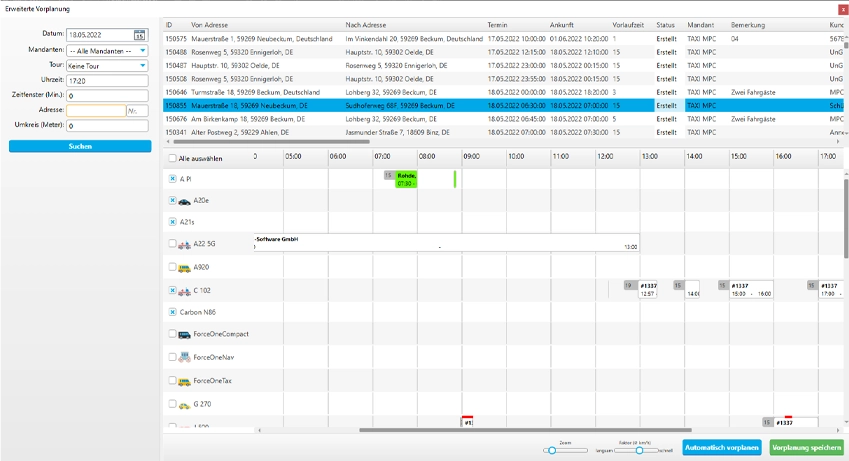Click the Software GmbH timeline block on A22 5G
849x461 pixels.
[446, 243]
